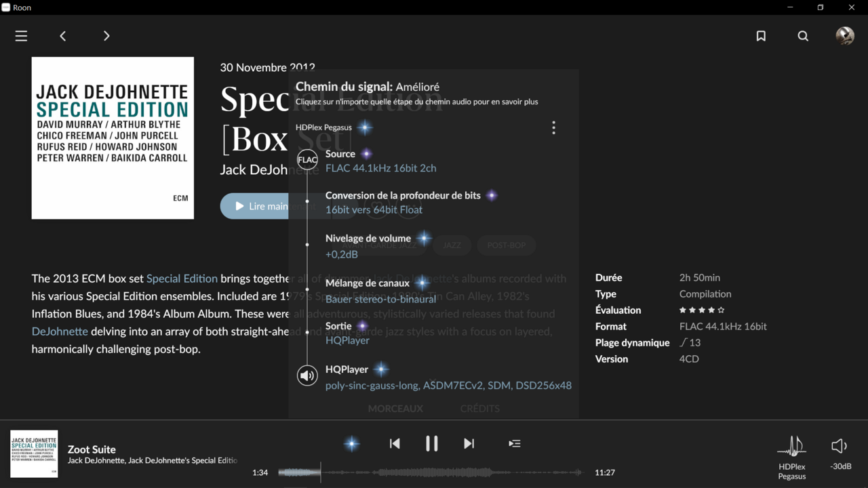Click the 2h 50min duration value
868x488 pixels.
[x=700, y=278]
